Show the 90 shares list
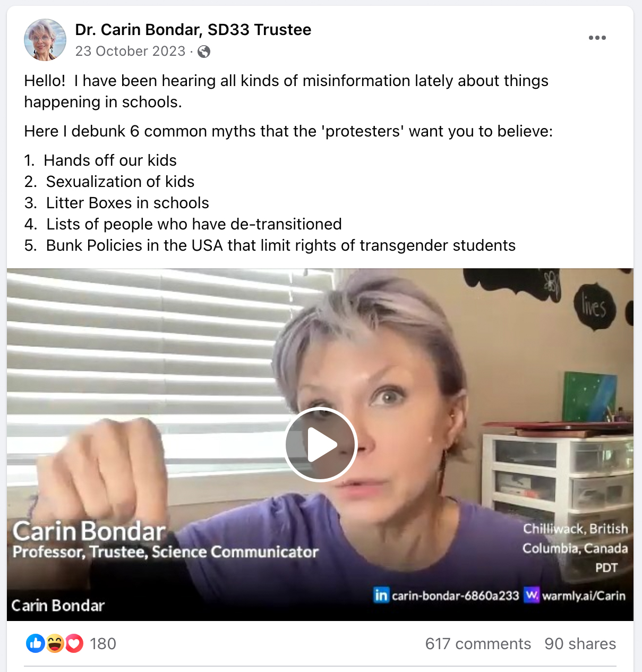Image resolution: width=642 pixels, height=672 pixels. pos(580,644)
